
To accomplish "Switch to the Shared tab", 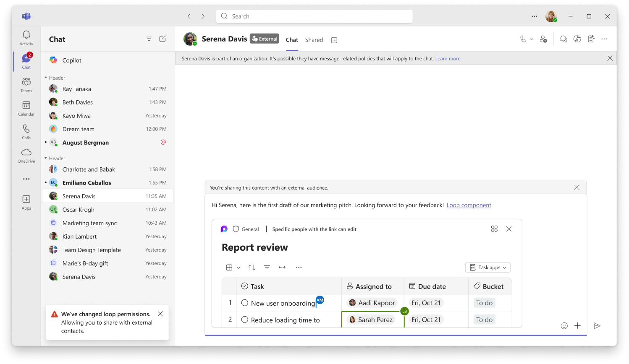I will tap(314, 40).
